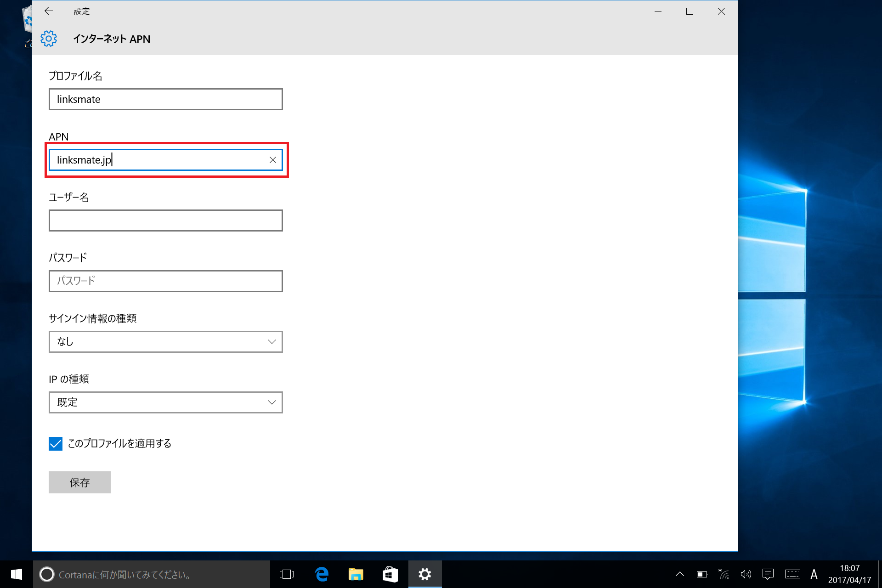Screen dimensions: 882x588
Task: Focus the ユーザー名 input field
Action: 166,220
